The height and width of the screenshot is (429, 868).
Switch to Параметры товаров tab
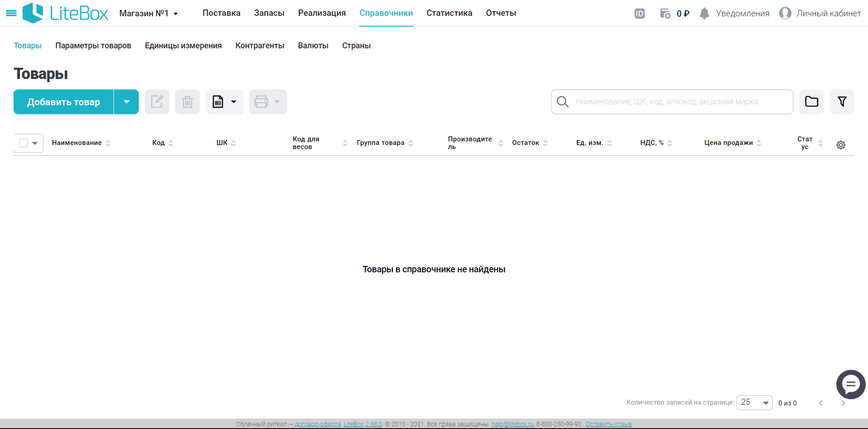tap(93, 46)
